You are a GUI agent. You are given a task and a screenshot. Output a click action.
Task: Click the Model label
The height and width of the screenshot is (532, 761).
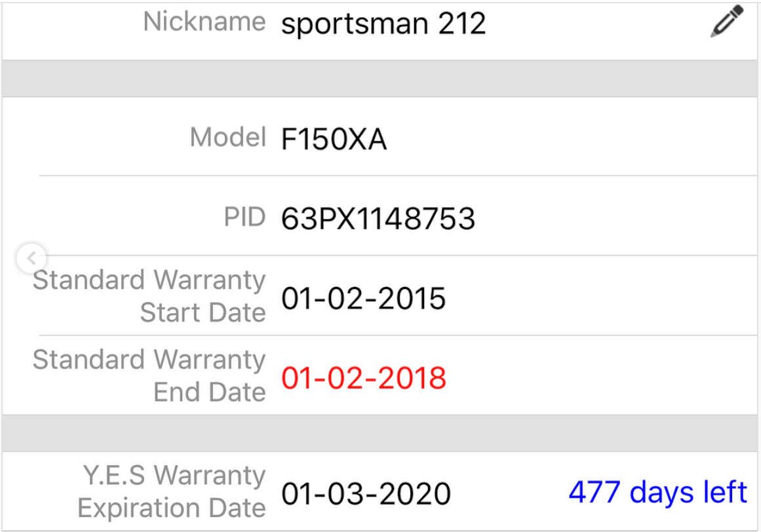[227, 138]
